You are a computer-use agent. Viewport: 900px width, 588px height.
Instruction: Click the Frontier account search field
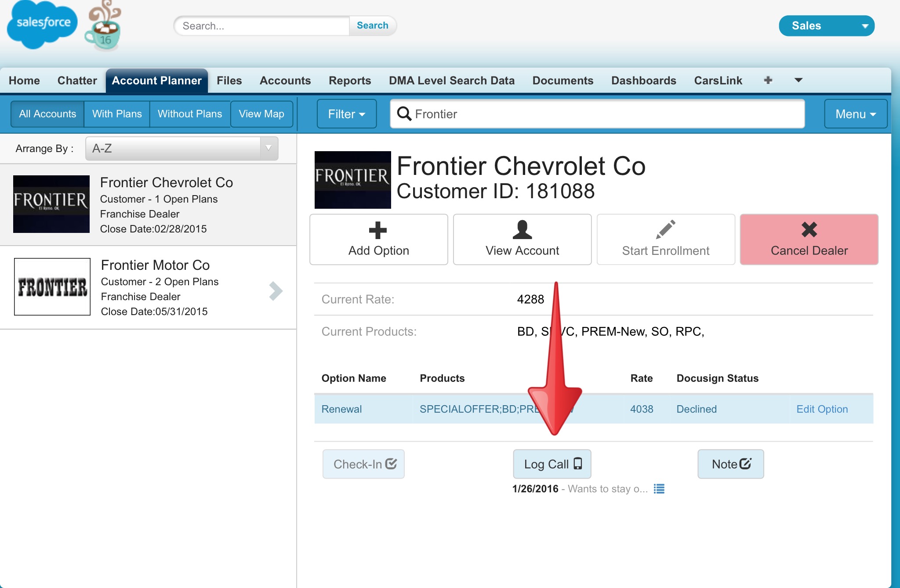coord(598,114)
